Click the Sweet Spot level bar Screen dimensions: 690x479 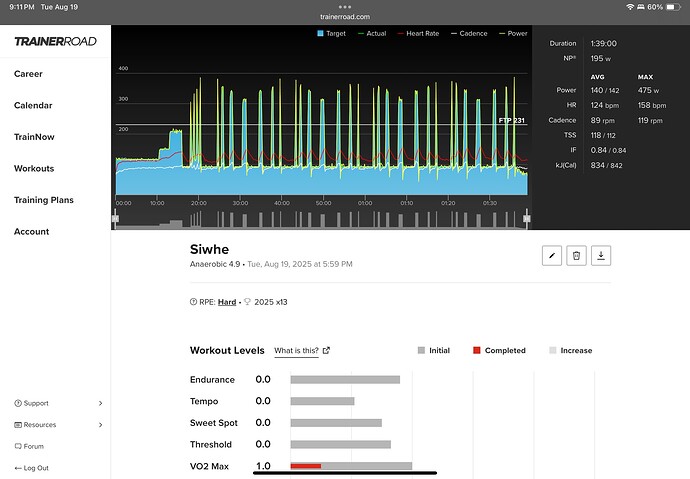pos(336,423)
